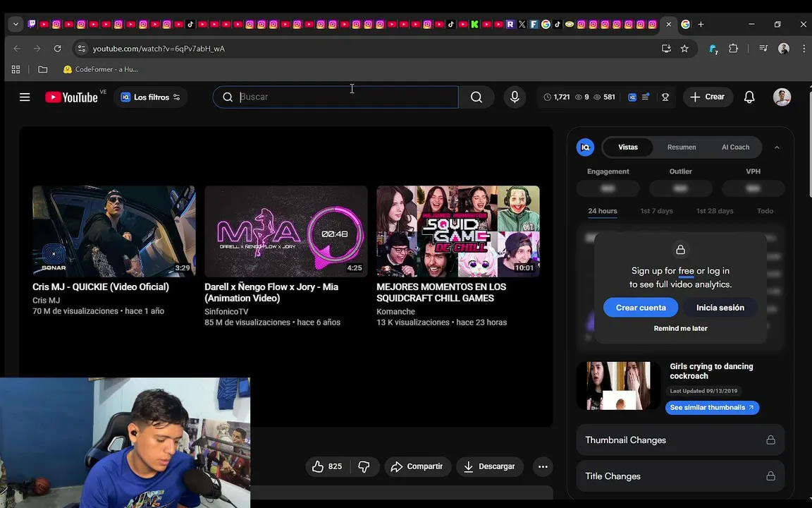Open See similar thumbnails link
This screenshot has width=812, height=508.
tap(712, 407)
